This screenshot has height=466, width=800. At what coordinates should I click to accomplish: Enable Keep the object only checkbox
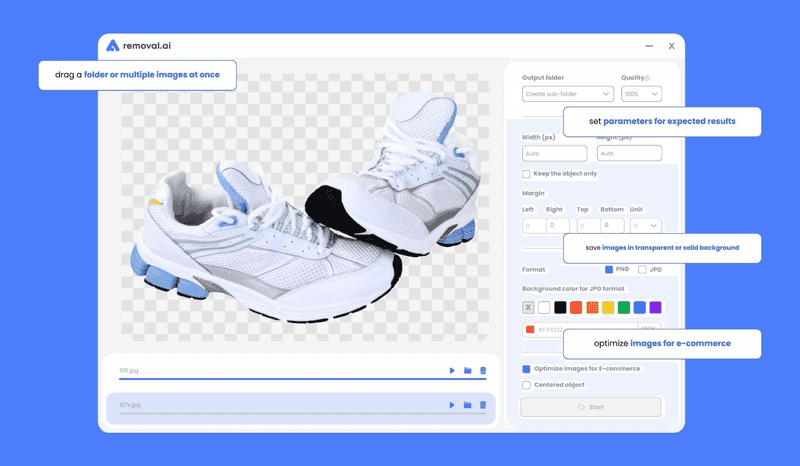click(526, 174)
